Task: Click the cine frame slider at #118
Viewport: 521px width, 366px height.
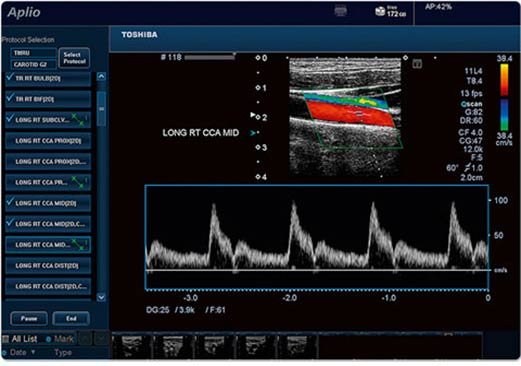Action: click(x=210, y=57)
